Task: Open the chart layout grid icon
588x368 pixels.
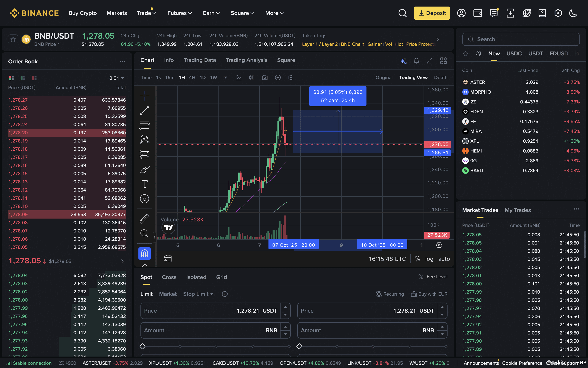Action: 443,61
